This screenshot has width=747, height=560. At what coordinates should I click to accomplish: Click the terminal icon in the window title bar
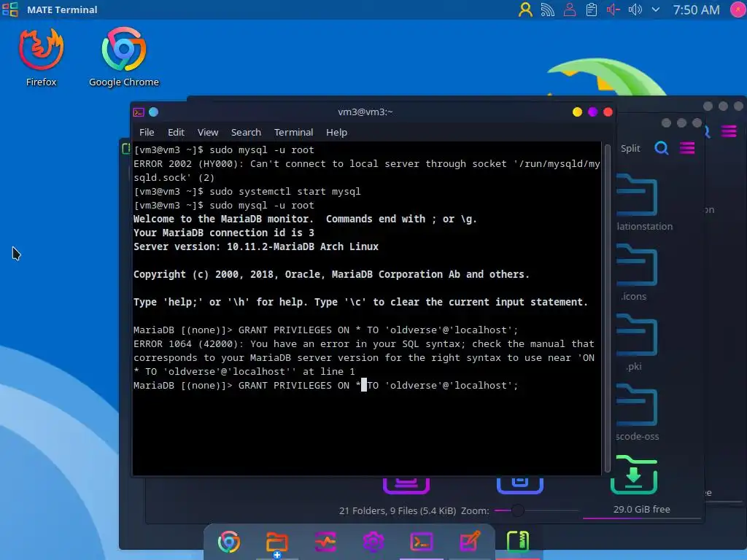(139, 112)
